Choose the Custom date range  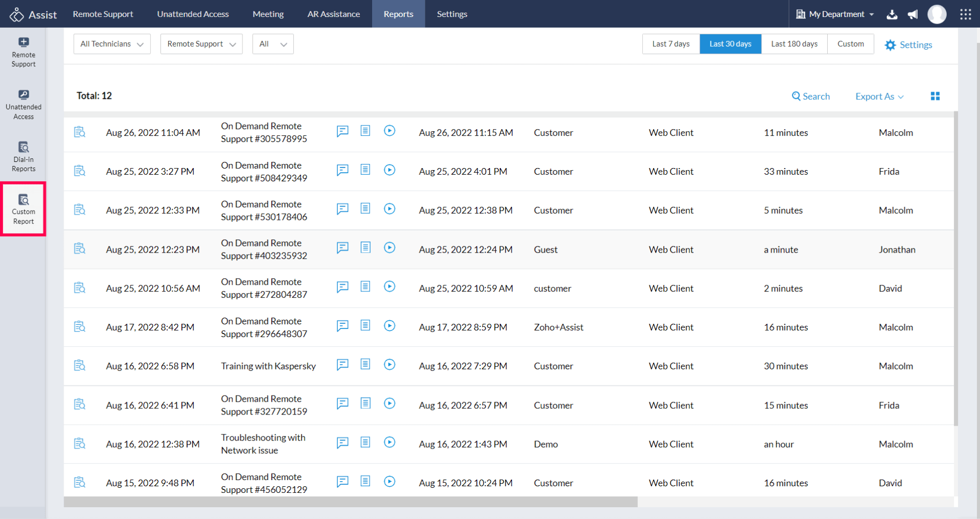pyautogui.click(x=850, y=44)
